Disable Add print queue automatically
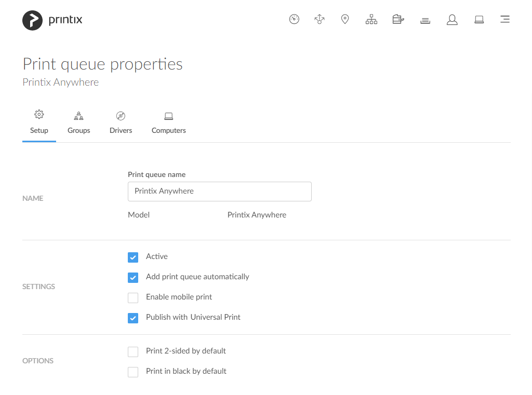 coord(133,277)
